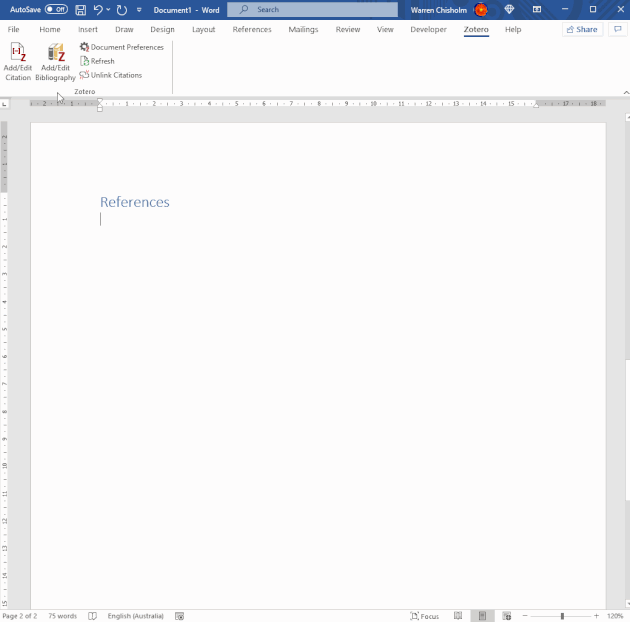
Task: Click Unlink Citations
Action: 111,75
